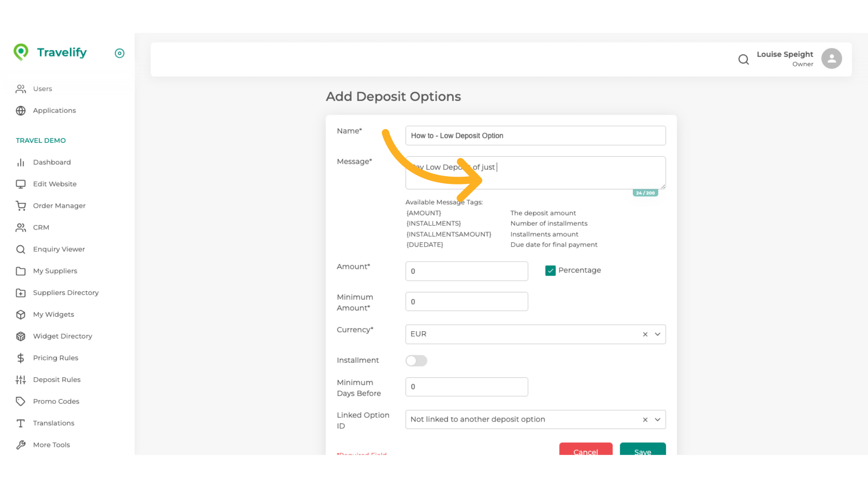
Task: Click the search magnifier icon
Action: (x=744, y=59)
